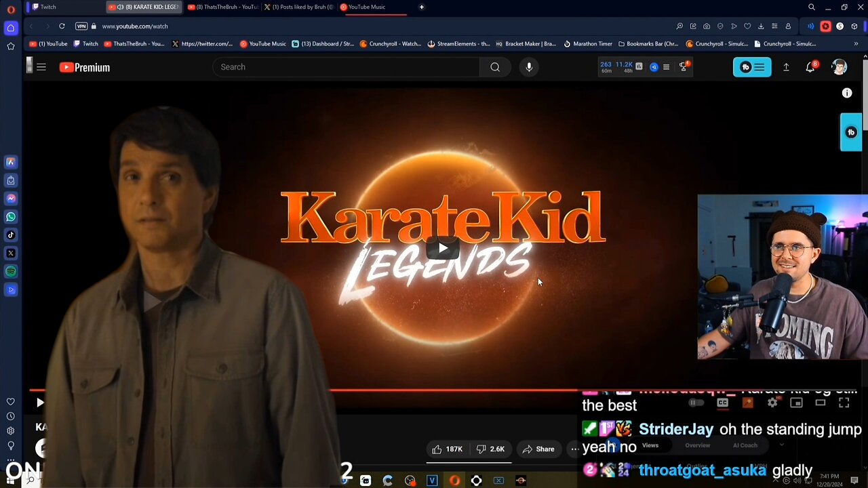Open sidebar history clock icon
The height and width of the screenshot is (488, 868).
[x=11, y=416]
